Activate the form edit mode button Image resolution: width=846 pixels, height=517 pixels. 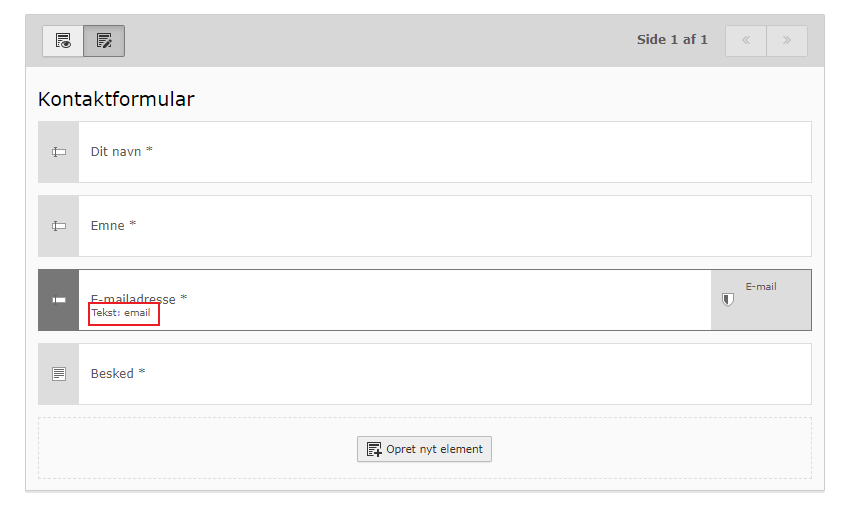(x=104, y=41)
